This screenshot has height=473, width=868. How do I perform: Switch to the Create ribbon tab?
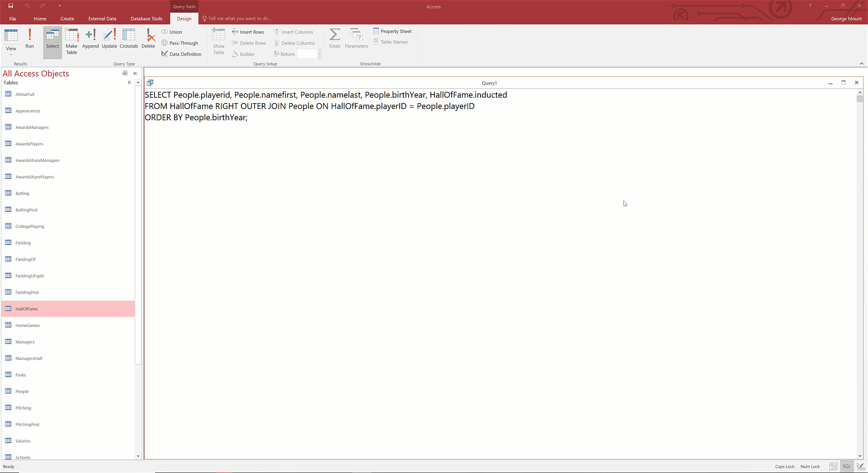[x=67, y=19]
